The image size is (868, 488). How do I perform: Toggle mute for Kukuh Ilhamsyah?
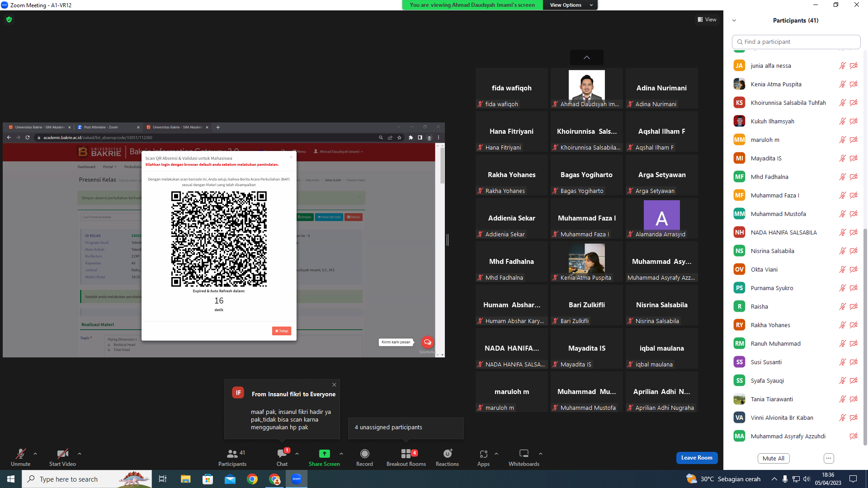pyautogui.click(x=842, y=121)
